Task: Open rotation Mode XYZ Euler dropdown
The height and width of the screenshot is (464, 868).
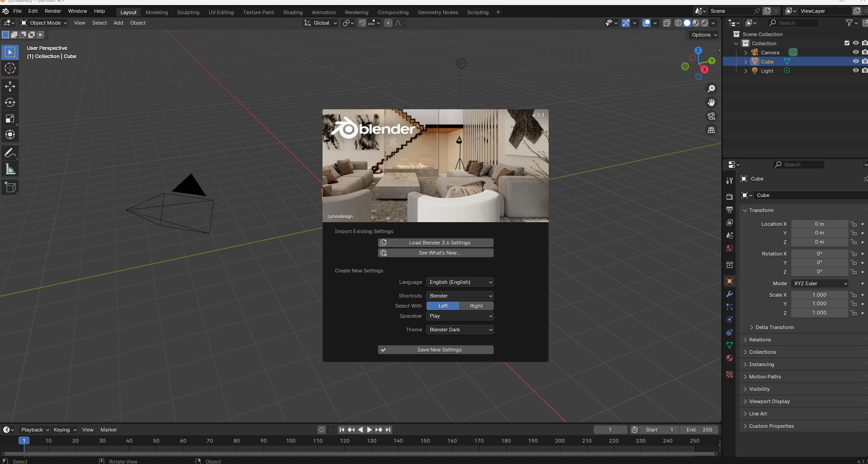Action: point(820,283)
